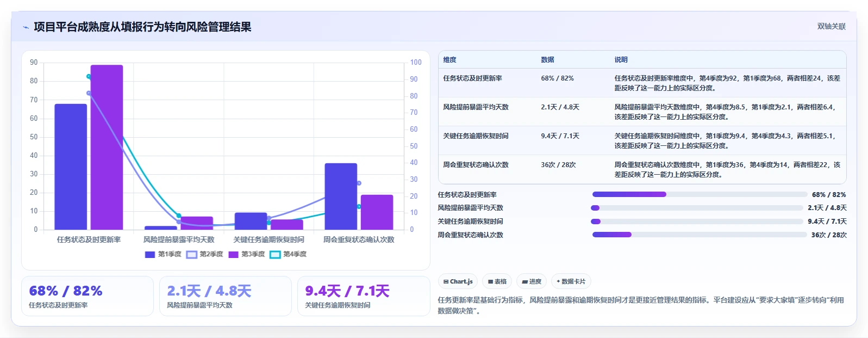Screen dimensions: 868x338
Task: Toggle the 第4季度 legend item
Action: pyautogui.click(x=289, y=254)
